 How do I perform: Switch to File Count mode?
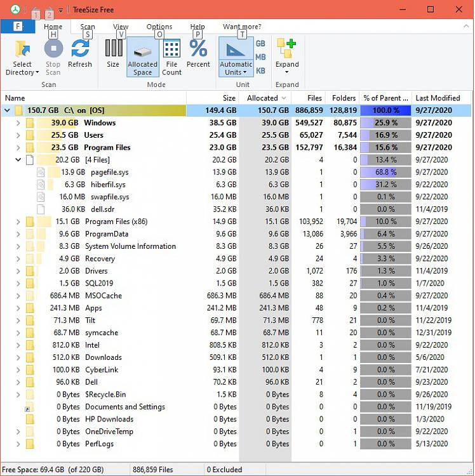171,56
